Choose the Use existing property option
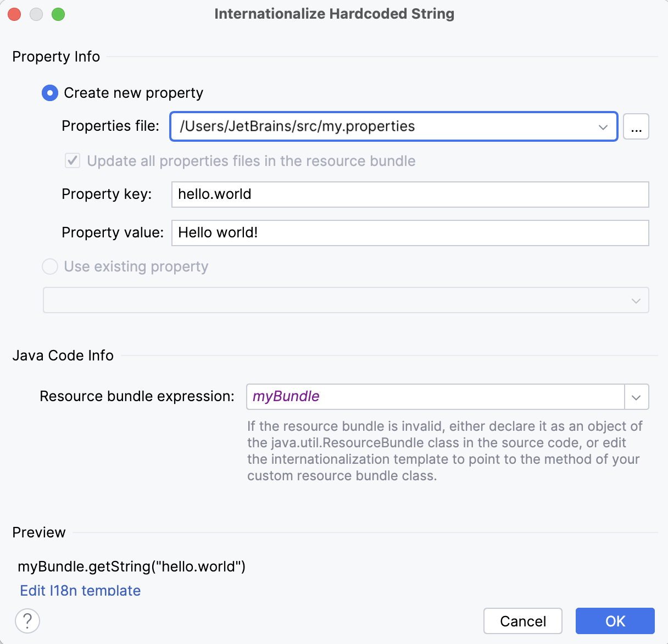 (49, 267)
